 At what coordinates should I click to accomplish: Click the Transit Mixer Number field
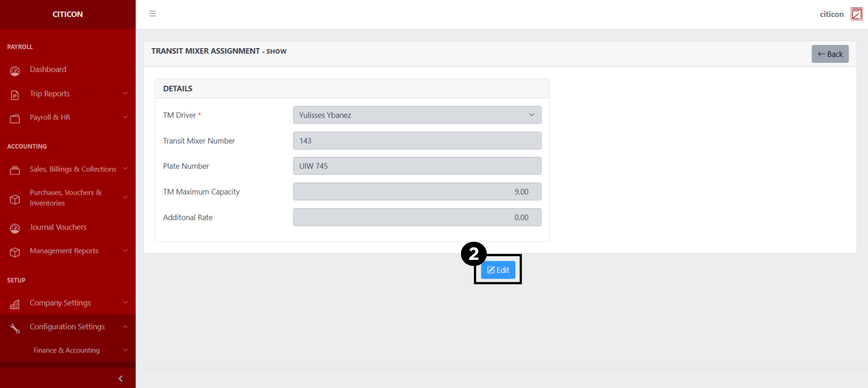417,141
